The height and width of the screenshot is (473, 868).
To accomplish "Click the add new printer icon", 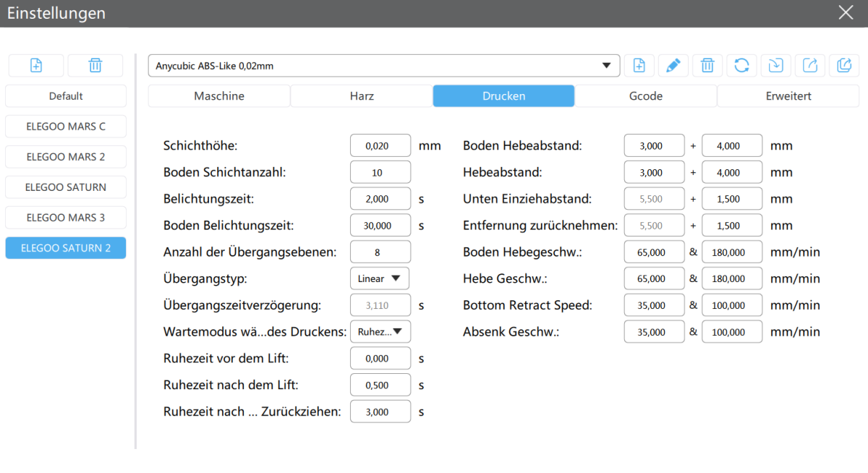I will (x=36, y=66).
